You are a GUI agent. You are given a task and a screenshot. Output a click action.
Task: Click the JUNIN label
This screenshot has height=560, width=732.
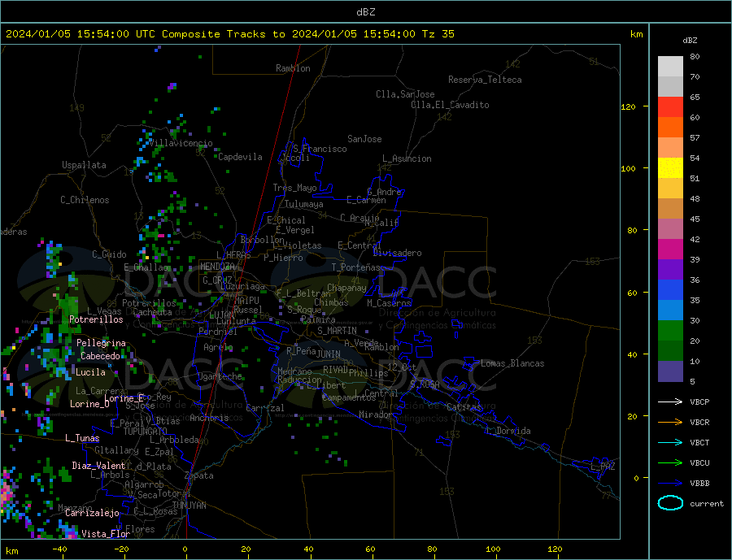point(329,354)
